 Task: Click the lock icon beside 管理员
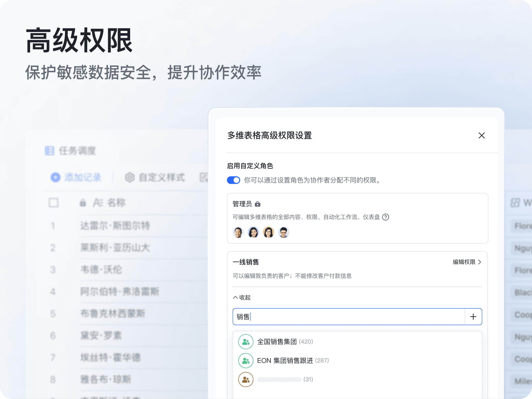pyautogui.click(x=257, y=204)
